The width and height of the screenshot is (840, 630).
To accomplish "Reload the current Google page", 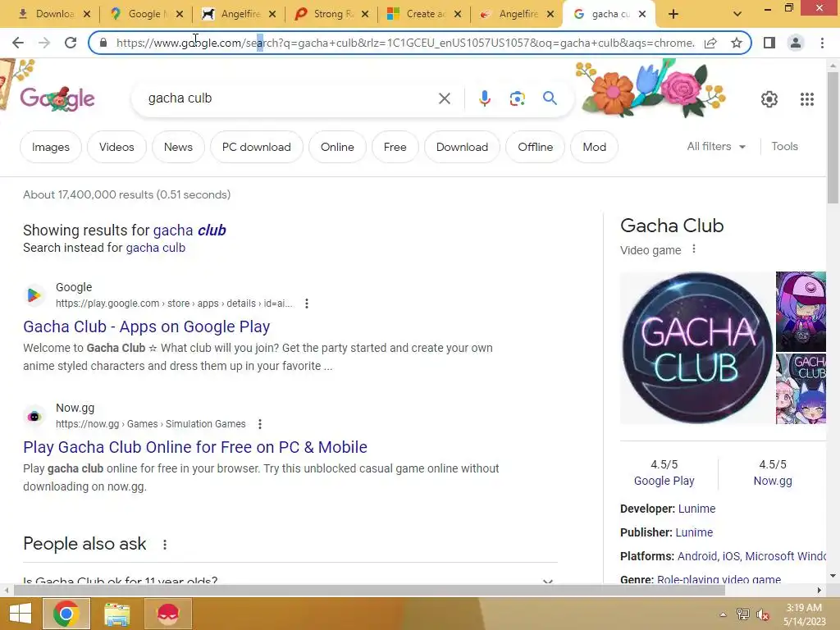I will coord(71,43).
